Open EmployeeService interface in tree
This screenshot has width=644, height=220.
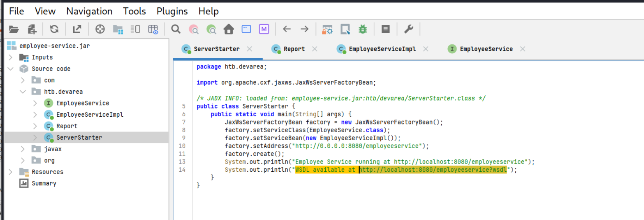point(82,103)
